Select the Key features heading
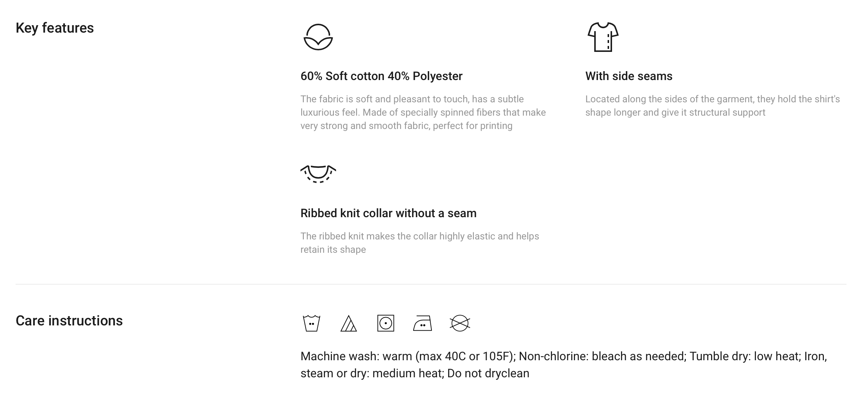 click(55, 28)
